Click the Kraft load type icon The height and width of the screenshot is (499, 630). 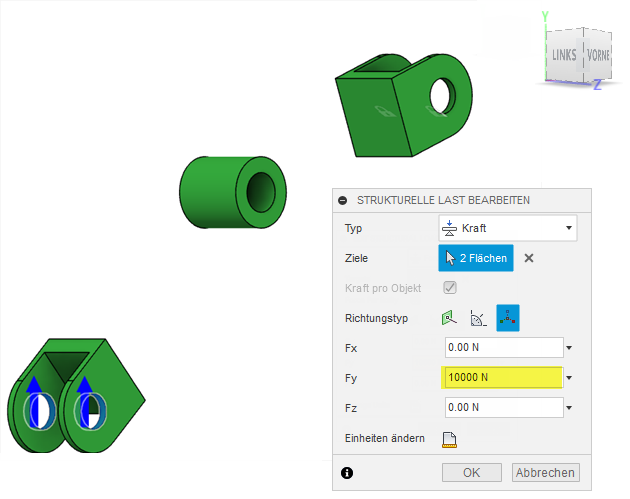449,228
